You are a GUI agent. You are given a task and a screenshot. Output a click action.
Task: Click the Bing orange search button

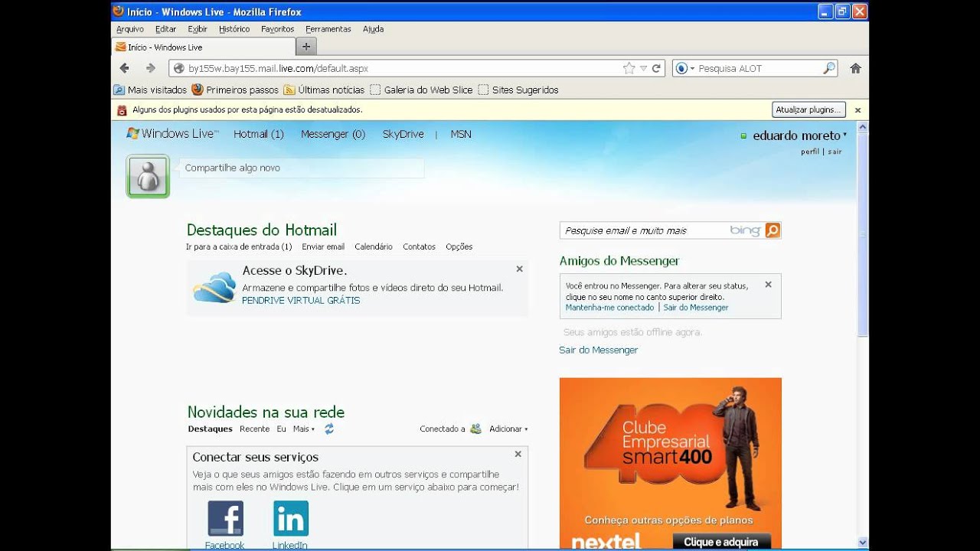(x=773, y=230)
